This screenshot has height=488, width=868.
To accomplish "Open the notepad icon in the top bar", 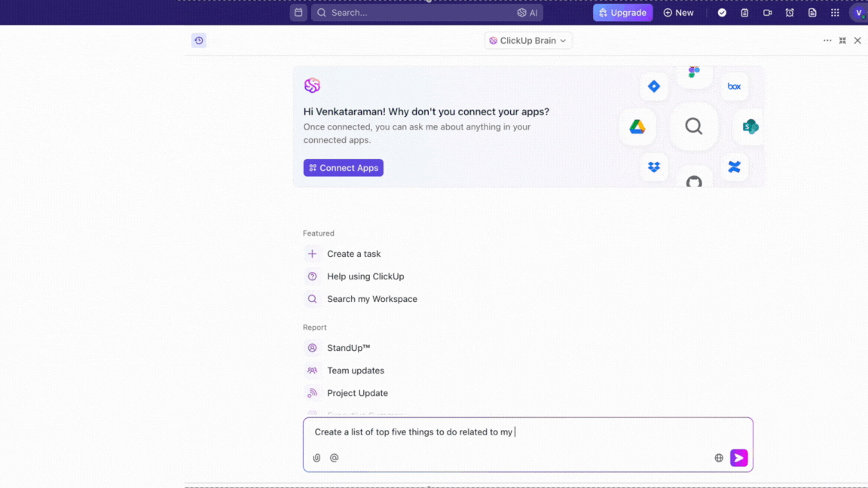I will point(744,12).
